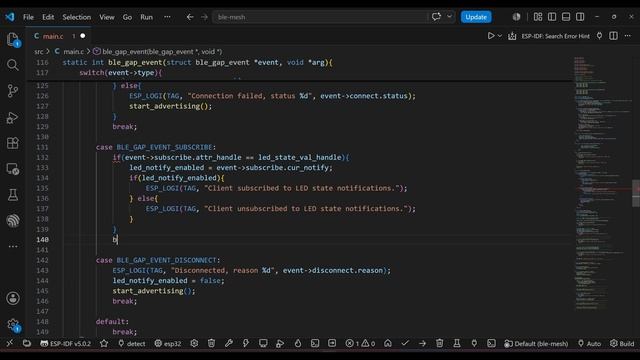
Task: Toggle the primary side bar layout button
Action: pos(552,17)
